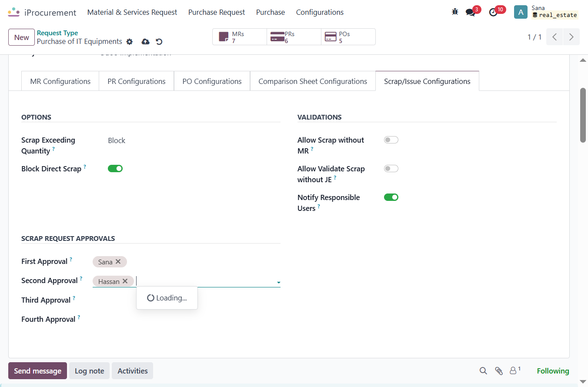588x387 pixels.
Task: Enable Allow Validate Scrap without JE toggle
Action: click(x=391, y=169)
